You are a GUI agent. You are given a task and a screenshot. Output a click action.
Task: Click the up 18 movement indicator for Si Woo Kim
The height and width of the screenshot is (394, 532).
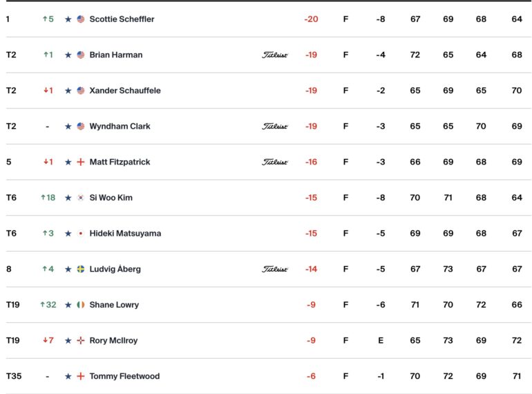[x=48, y=198]
